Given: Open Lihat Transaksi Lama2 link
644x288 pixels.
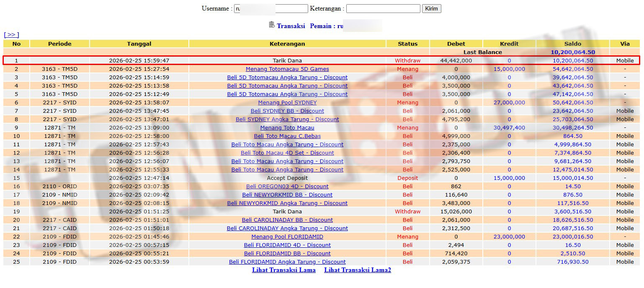Looking at the screenshot, I should coord(357,270).
